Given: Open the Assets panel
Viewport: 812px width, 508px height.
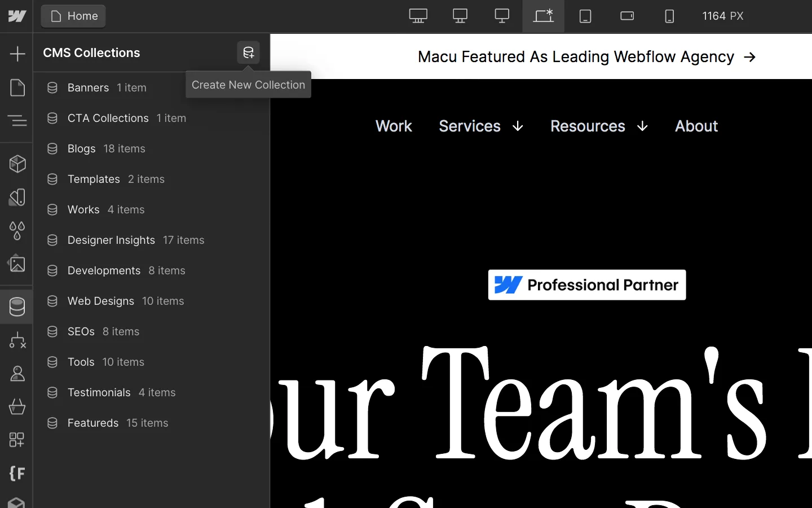Looking at the screenshot, I should [17, 264].
